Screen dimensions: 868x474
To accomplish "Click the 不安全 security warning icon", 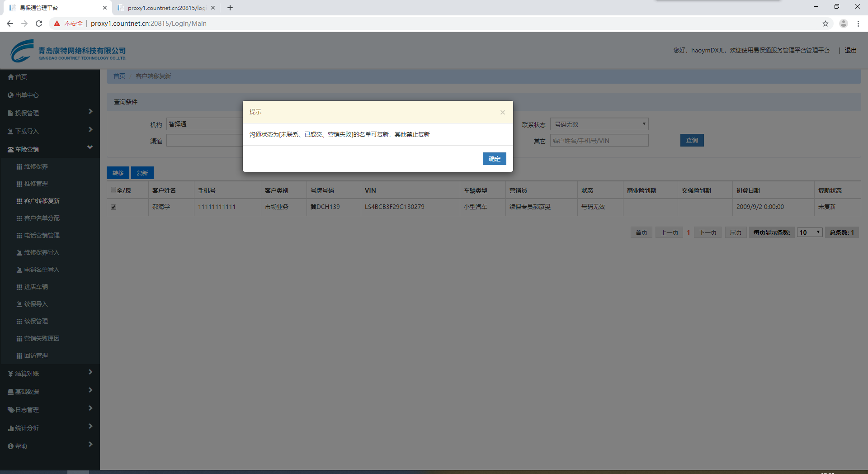I will (x=57, y=24).
